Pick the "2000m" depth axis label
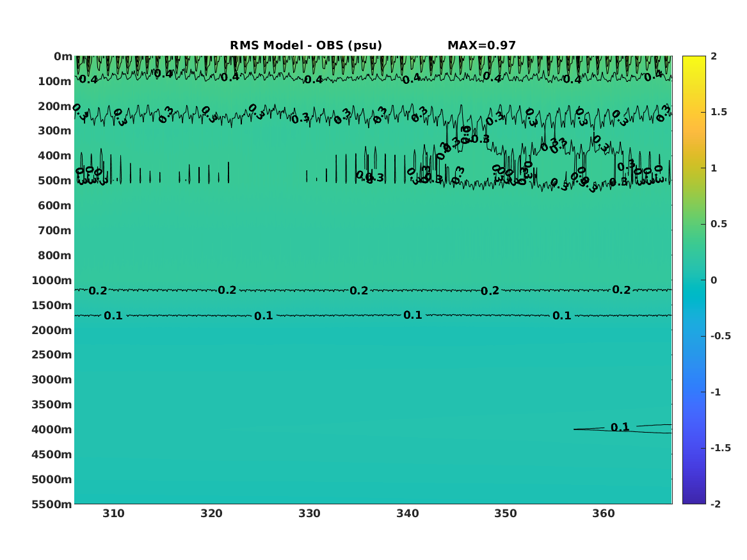747x560 pixels. pos(52,330)
